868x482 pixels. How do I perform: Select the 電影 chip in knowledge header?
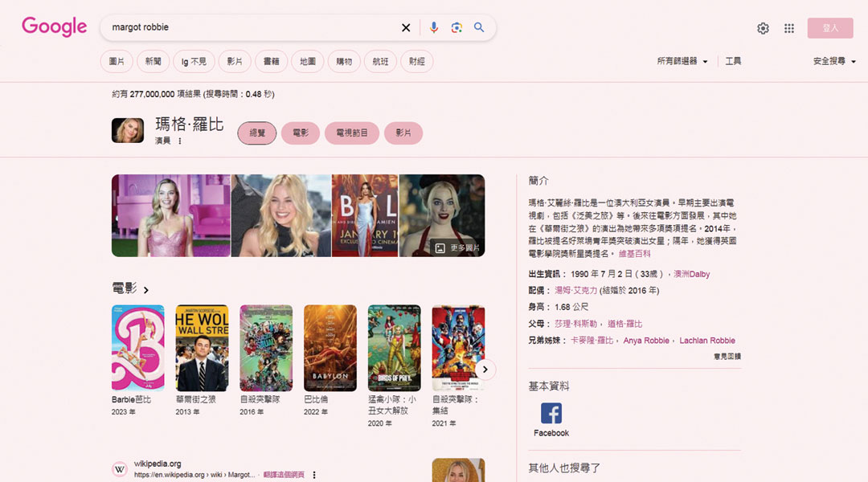tap(301, 133)
